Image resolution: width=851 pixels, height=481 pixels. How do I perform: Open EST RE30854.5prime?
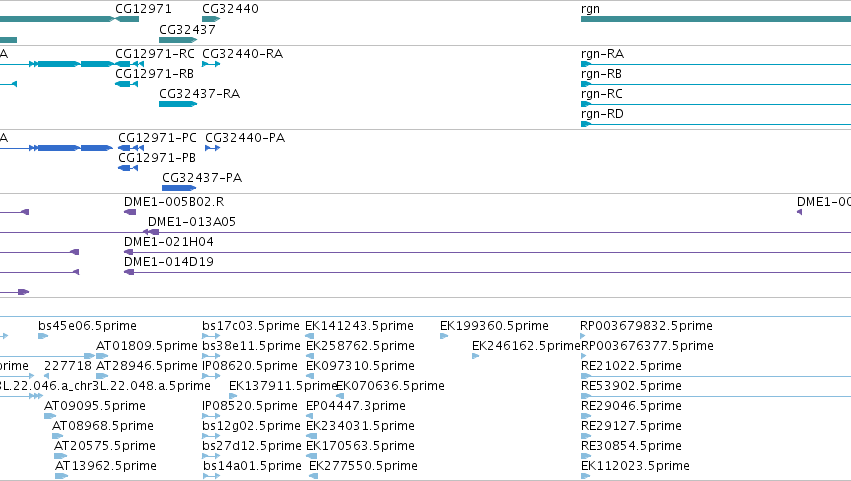[x=631, y=446]
